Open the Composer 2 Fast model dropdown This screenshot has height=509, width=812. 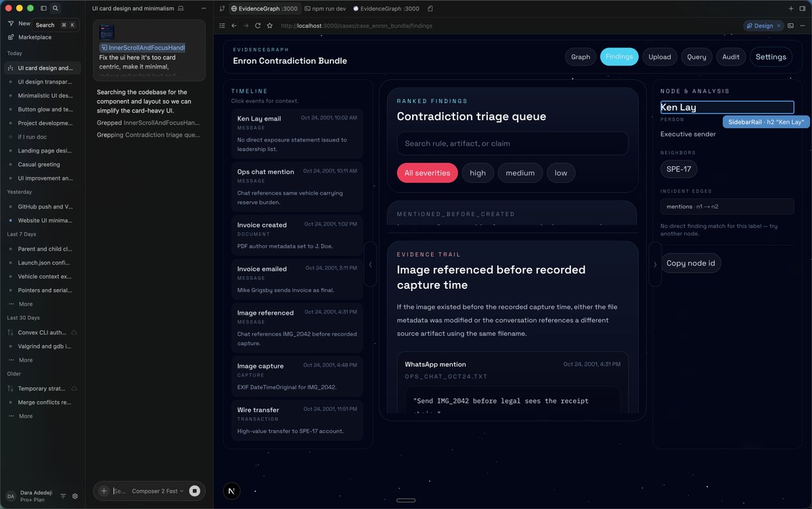coord(158,491)
